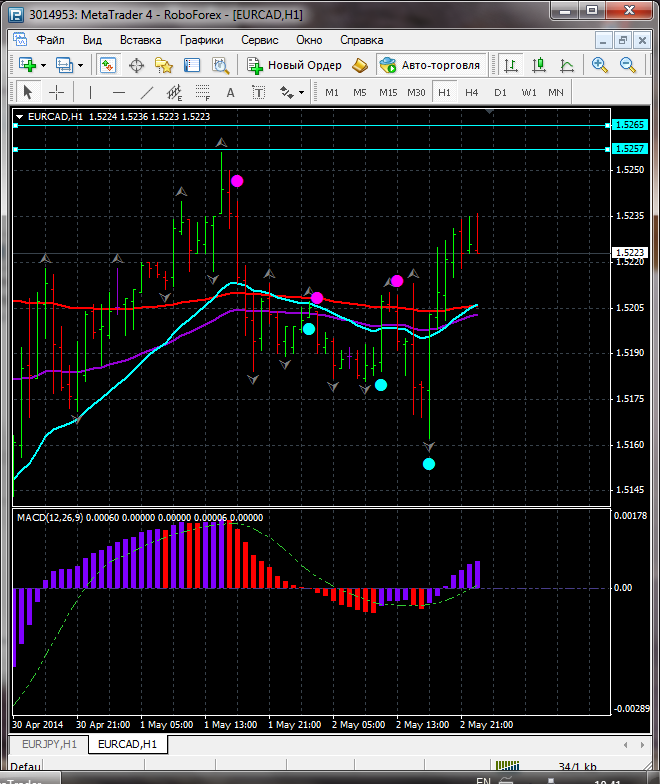The width and height of the screenshot is (660, 784).
Task: Open the Data Window crosshair icon
Action: click(x=136, y=65)
